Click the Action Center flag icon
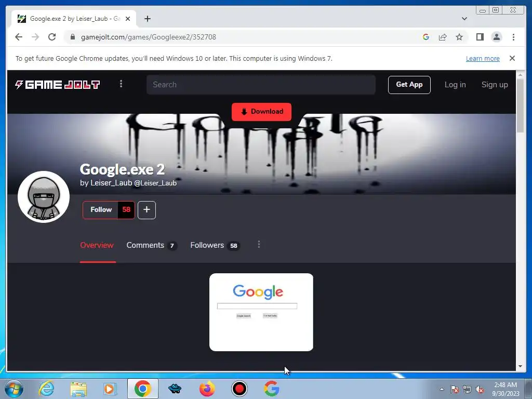 coord(455,389)
